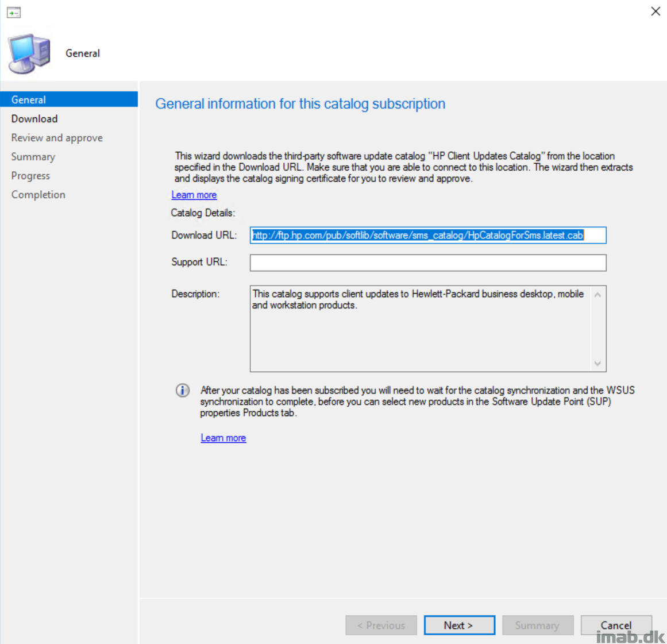Select the Progress step in the sidebar
Image resolution: width=667 pixels, height=644 pixels.
point(30,176)
